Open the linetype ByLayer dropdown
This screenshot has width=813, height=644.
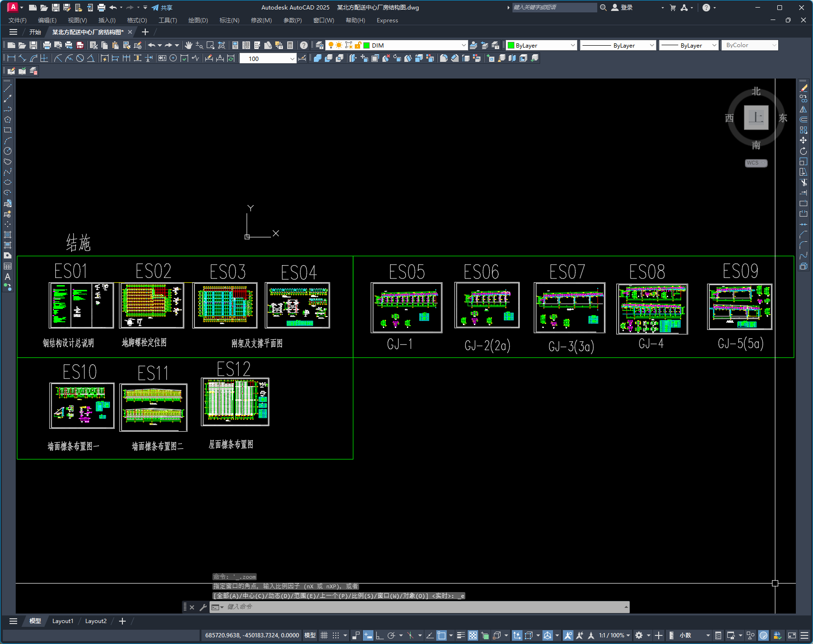pyautogui.click(x=652, y=45)
